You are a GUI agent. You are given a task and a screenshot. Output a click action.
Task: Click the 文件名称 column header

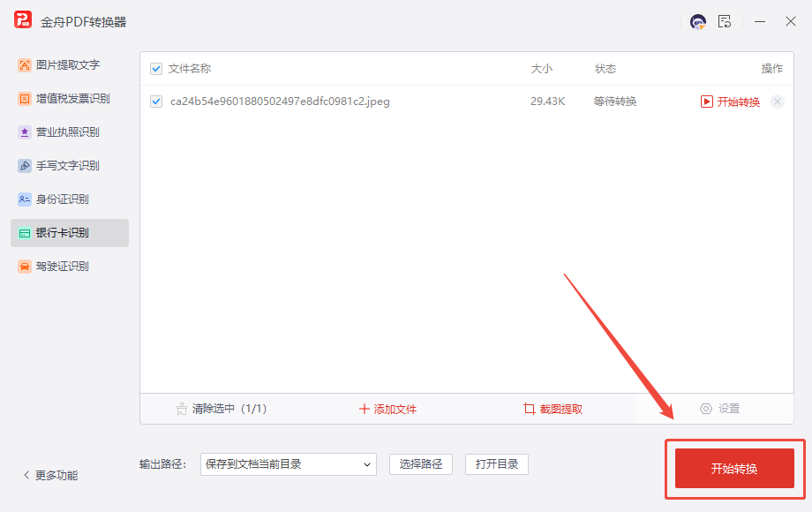pyautogui.click(x=190, y=69)
